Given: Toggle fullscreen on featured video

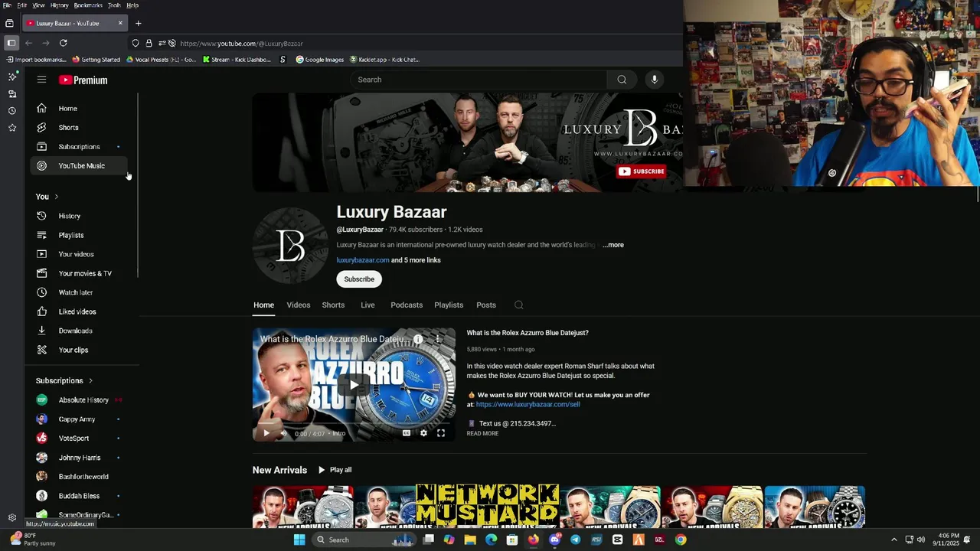Looking at the screenshot, I should click(441, 433).
